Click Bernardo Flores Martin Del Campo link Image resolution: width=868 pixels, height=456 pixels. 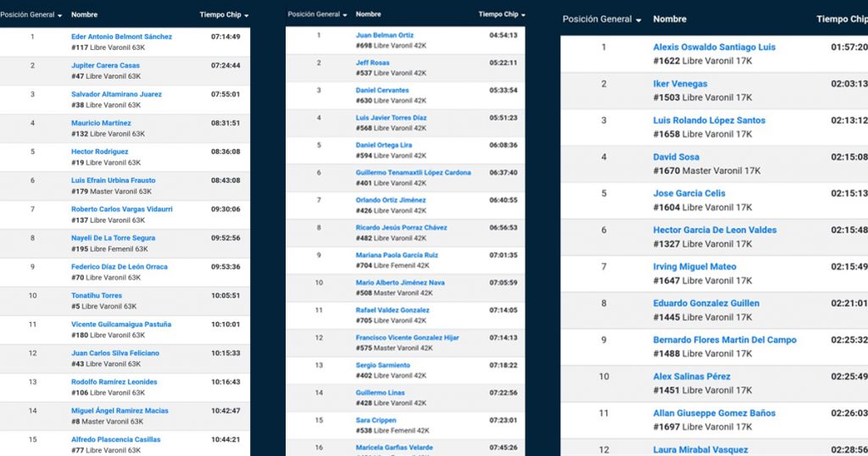click(725, 340)
